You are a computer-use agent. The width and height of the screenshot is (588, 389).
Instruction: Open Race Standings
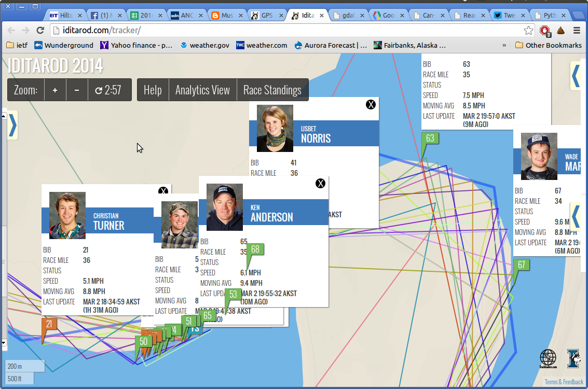(x=272, y=90)
